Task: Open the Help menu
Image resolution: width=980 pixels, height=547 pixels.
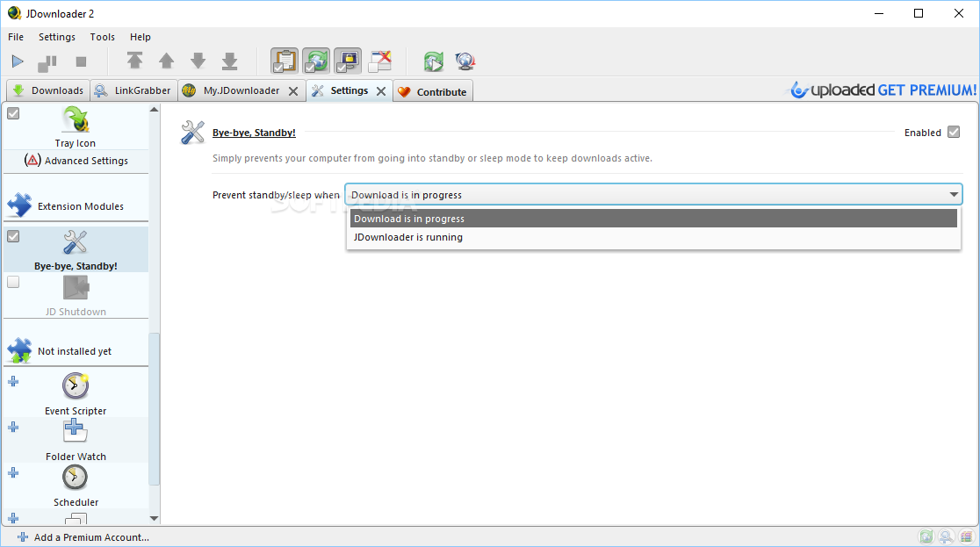Action: click(140, 37)
